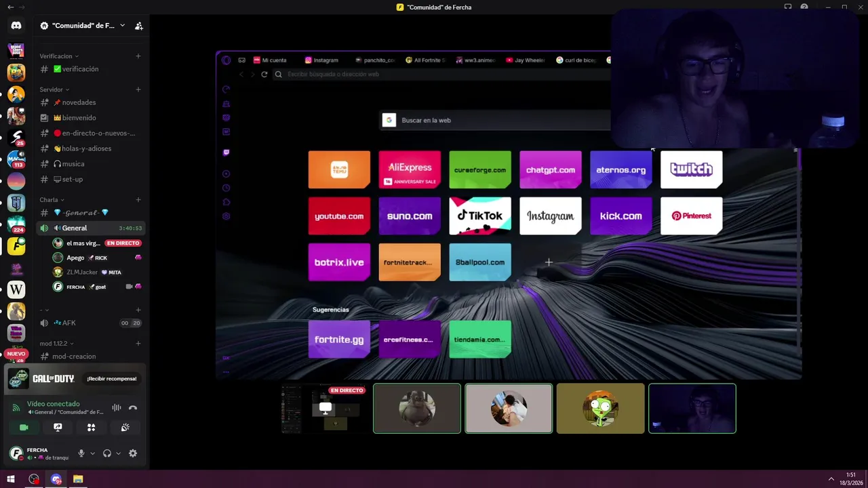This screenshot has width=868, height=488.
Task: Select the green alien avatar participant tile
Action: tap(600, 408)
